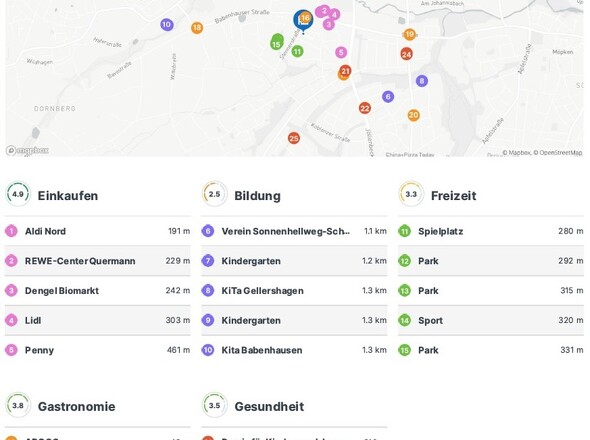
Task: Click the number 7 badge beside Kindergarten
Action: pyautogui.click(x=208, y=260)
